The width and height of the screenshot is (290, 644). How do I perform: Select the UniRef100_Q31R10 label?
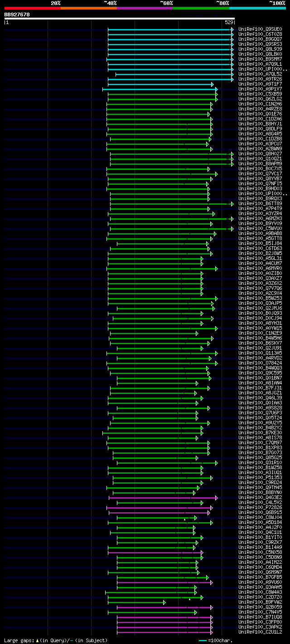(x=260, y=463)
